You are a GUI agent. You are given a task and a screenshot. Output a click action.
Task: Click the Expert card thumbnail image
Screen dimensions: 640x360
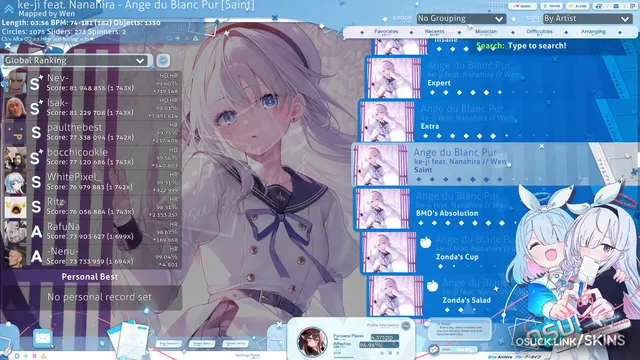[x=394, y=78]
